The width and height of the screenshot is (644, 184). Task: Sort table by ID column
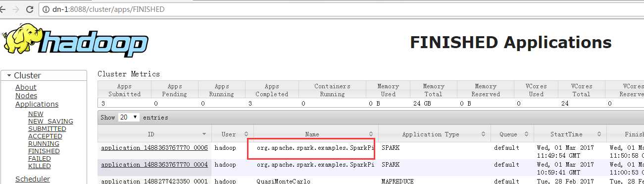tap(154, 134)
